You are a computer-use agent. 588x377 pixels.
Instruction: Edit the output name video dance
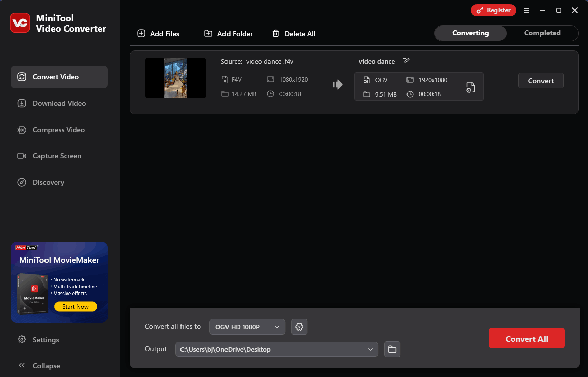point(406,61)
